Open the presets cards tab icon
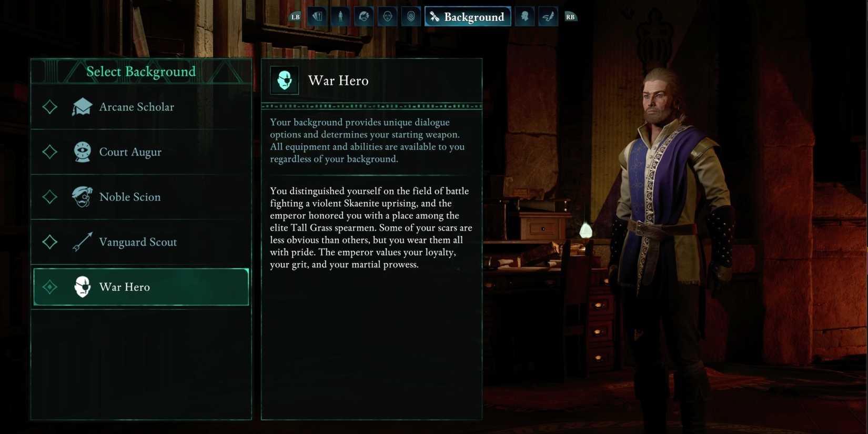The width and height of the screenshot is (868, 434). [x=317, y=17]
